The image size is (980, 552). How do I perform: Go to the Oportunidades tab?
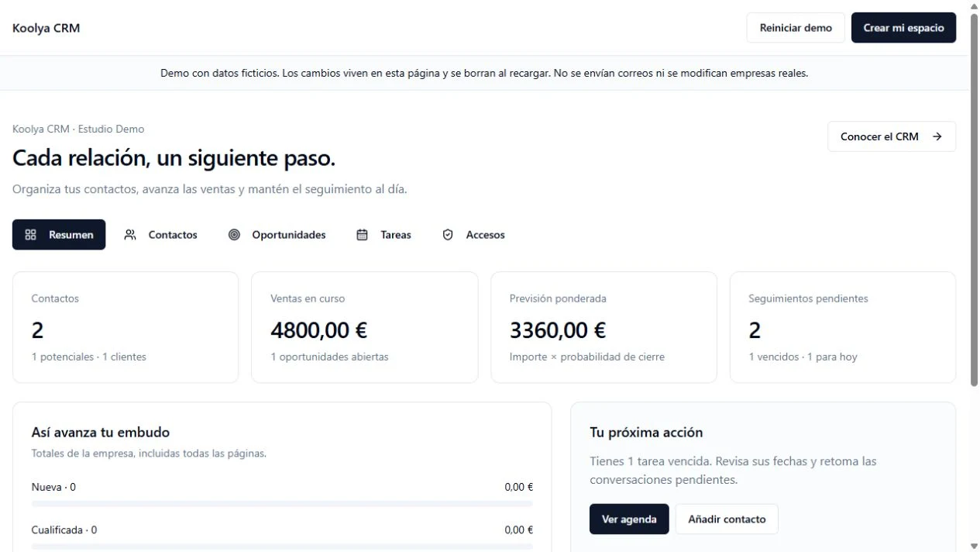click(277, 235)
